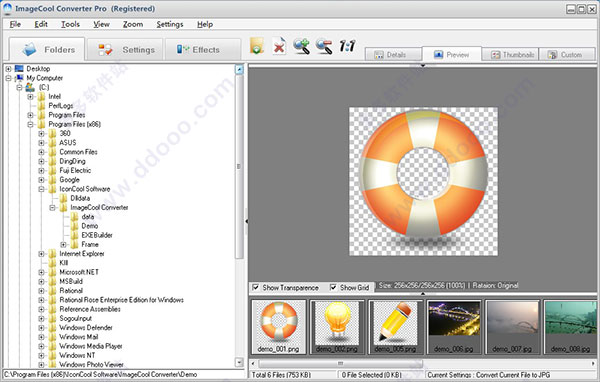Click the delete file red X icon
Viewport: 600px width, 382px height.
click(279, 46)
